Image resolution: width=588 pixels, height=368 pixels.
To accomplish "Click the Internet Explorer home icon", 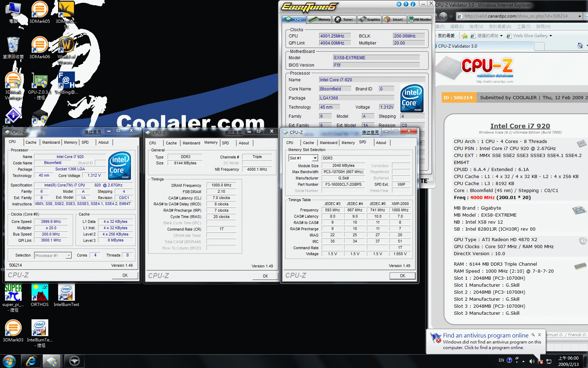I will (580, 46).
